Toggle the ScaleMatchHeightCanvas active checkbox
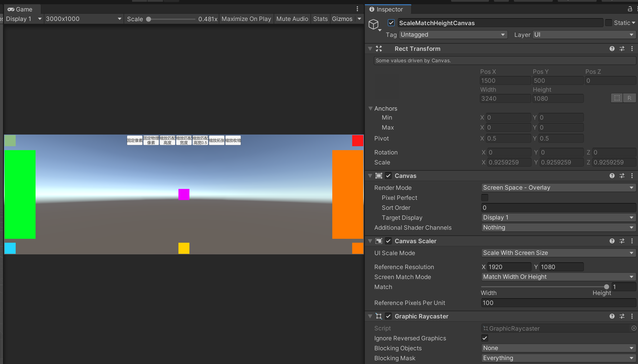Image resolution: width=638 pixels, height=364 pixels. (x=391, y=23)
